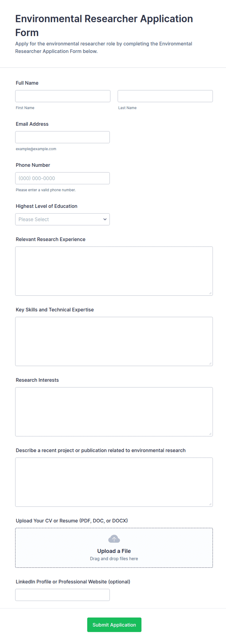The height and width of the screenshot is (644, 226).
Task: Click the Phone Number input box
Action: pos(62,178)
